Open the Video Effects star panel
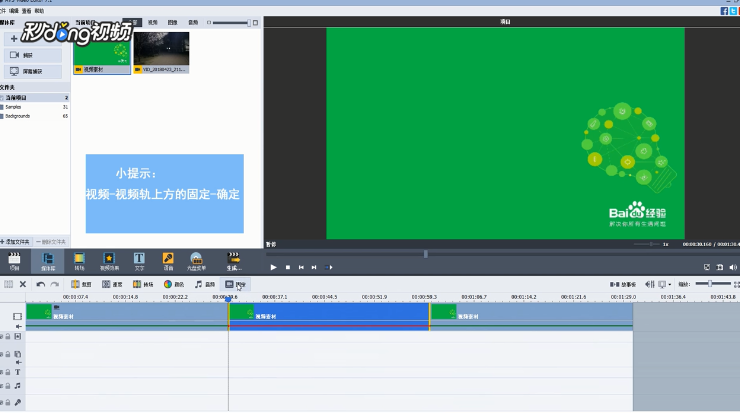740x413 pixels. [109, 261]
